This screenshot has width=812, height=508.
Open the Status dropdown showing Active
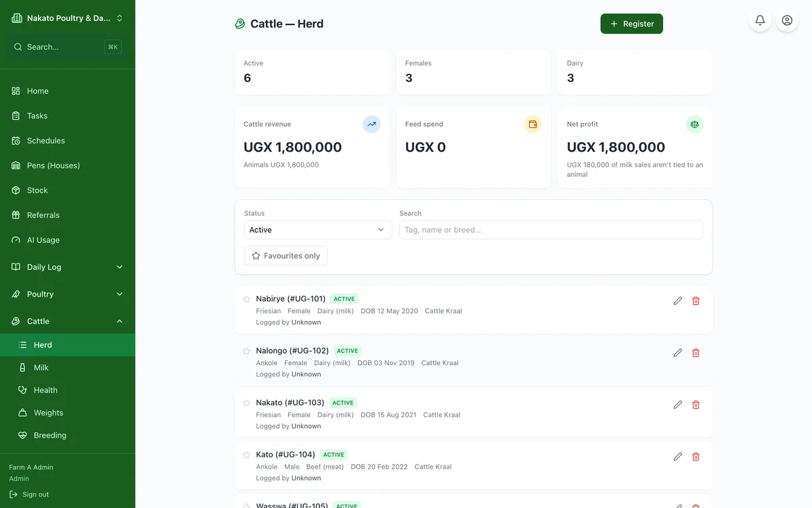(x=318, y=230)
